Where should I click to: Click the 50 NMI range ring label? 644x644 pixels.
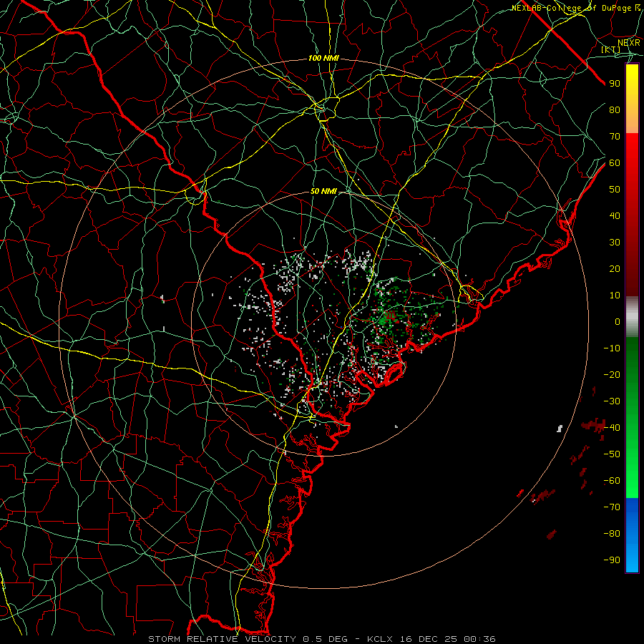pyautogui.click(x=323, y=191)
